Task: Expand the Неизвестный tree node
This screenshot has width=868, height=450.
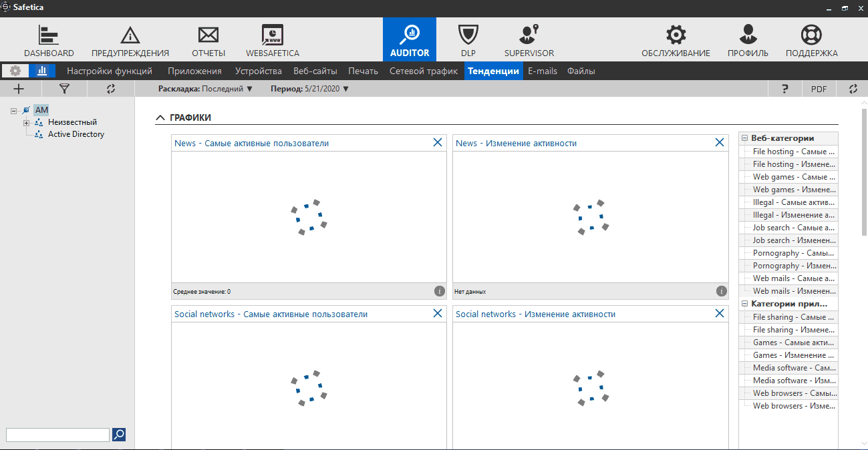Action: pyautogui.click(x=27, y=123)
